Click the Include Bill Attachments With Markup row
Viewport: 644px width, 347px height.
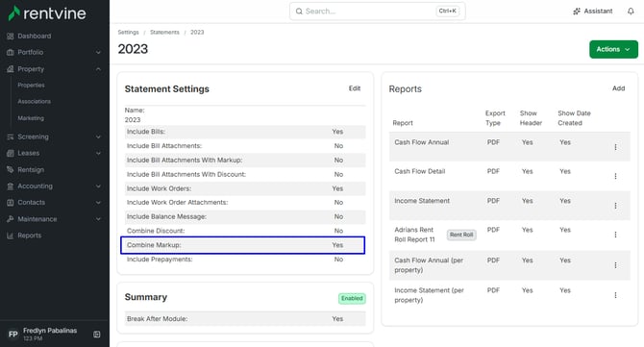tap(245, 161)
